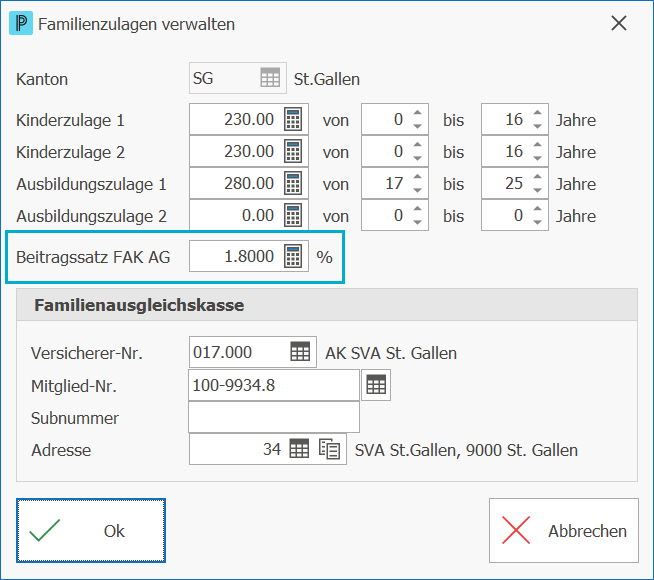Increase Ausbildungszulage 2 'von' age
The height and width of the screenshot is (580, 654).
pos(418,209)
